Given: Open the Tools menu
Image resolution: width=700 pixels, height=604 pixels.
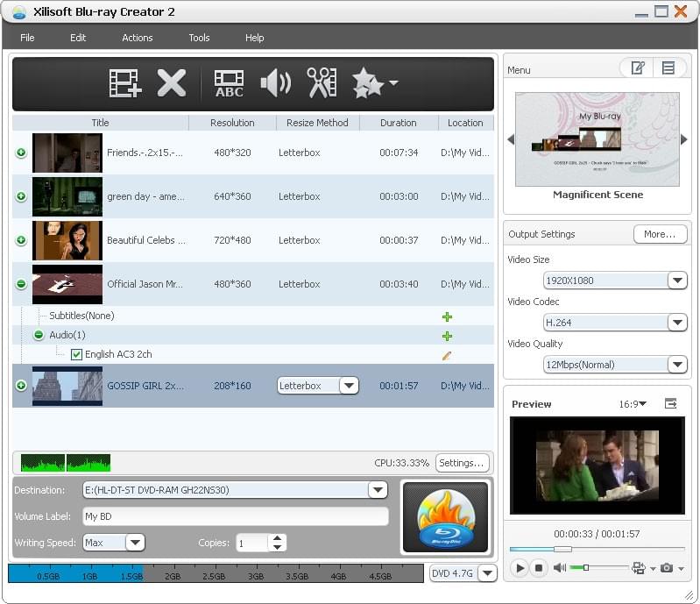Looking at the screenshot, I should point(199,38).
